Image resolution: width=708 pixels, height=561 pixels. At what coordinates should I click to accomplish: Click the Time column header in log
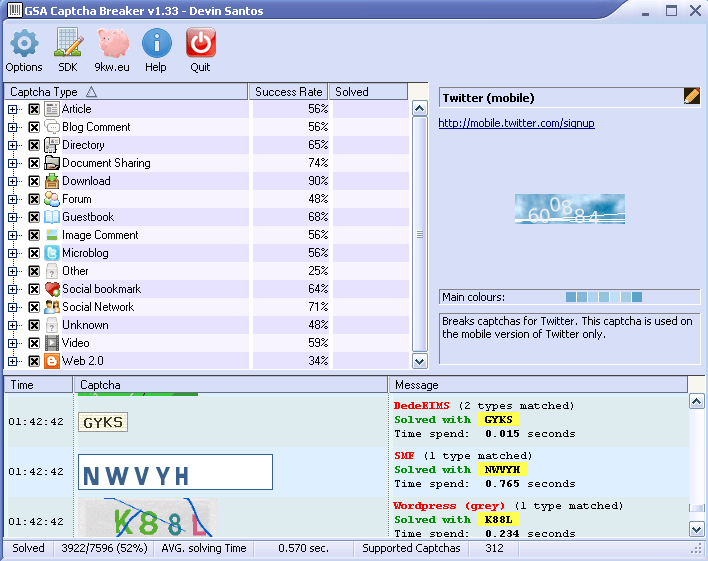pos(38,385)
